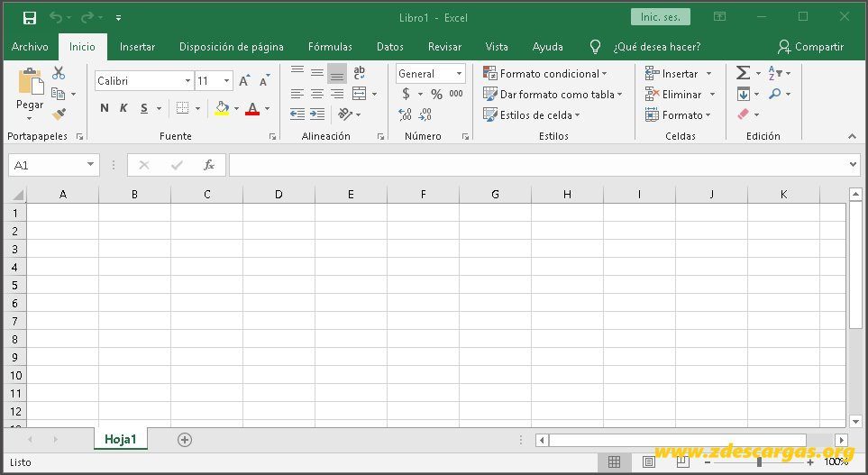The height and width of the screenshot is (475, 868).
Task: Click the Fill down icon
Action: (x=744, y=94)
